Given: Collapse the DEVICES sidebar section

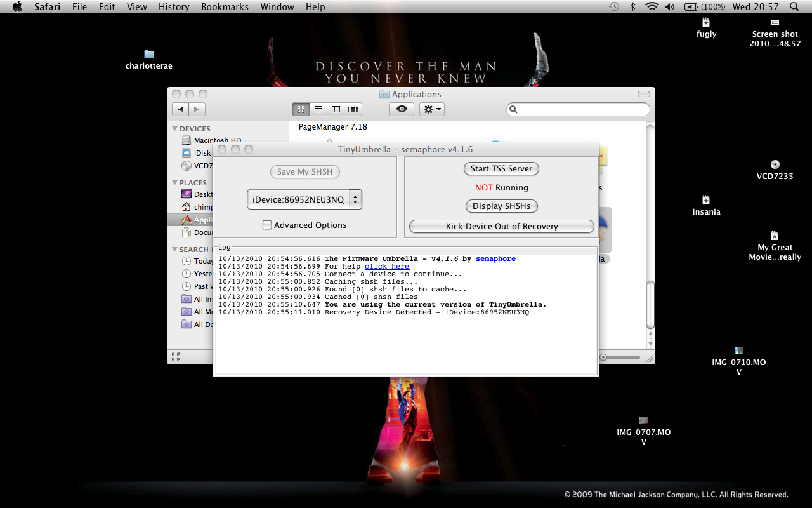Looking at the screenshot, I should click(x=175, y=129).
